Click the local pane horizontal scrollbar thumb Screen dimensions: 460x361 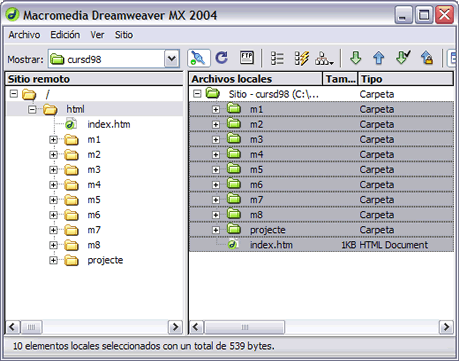pos(245,327)
